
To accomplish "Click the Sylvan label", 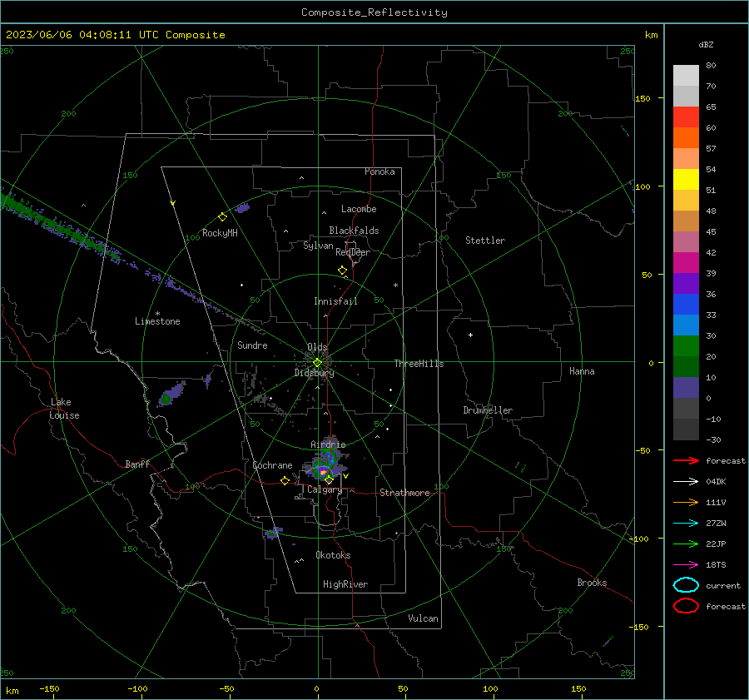I will [x=318, y=246].
